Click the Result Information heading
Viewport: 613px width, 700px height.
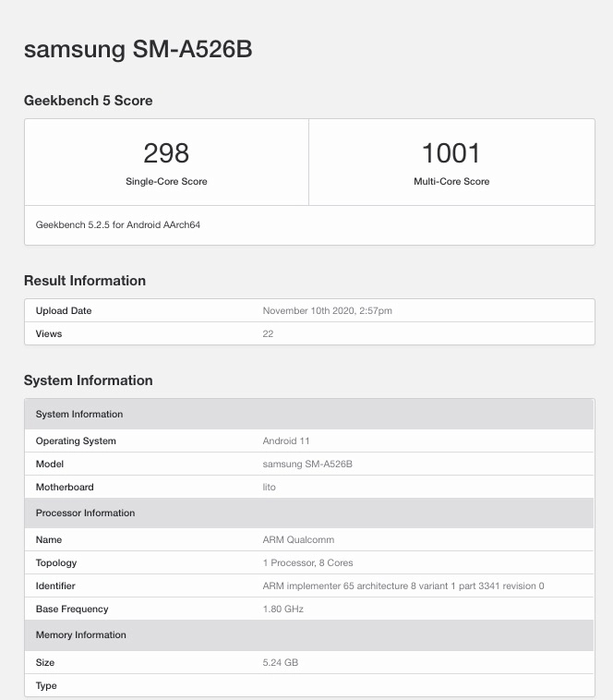pyautogui.click(x=85, y=281)
